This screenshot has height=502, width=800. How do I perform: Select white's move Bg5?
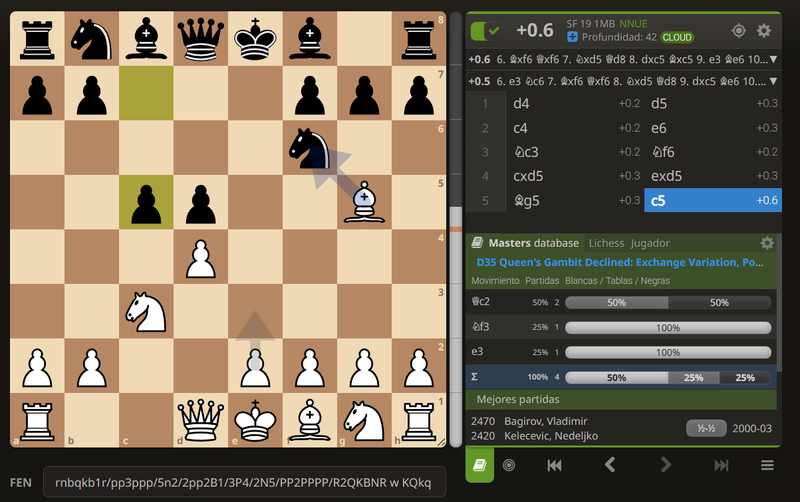pyautogui.click(x=575, y=200)
